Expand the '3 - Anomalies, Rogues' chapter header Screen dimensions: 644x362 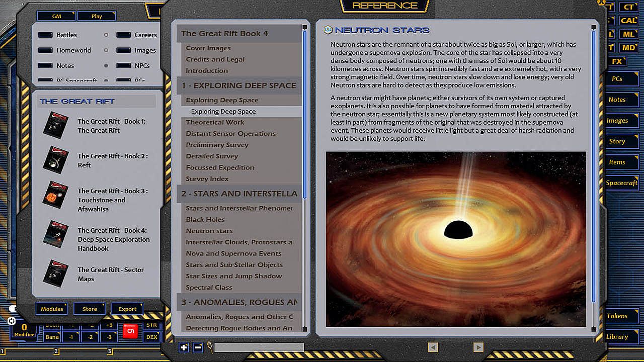tap(238, 302)
